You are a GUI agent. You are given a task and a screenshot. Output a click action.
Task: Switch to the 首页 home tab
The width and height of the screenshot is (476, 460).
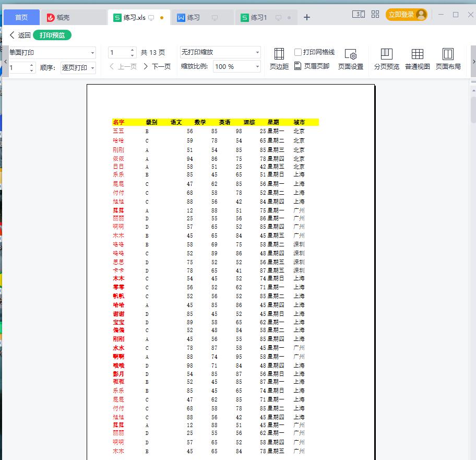click(21, 17)
